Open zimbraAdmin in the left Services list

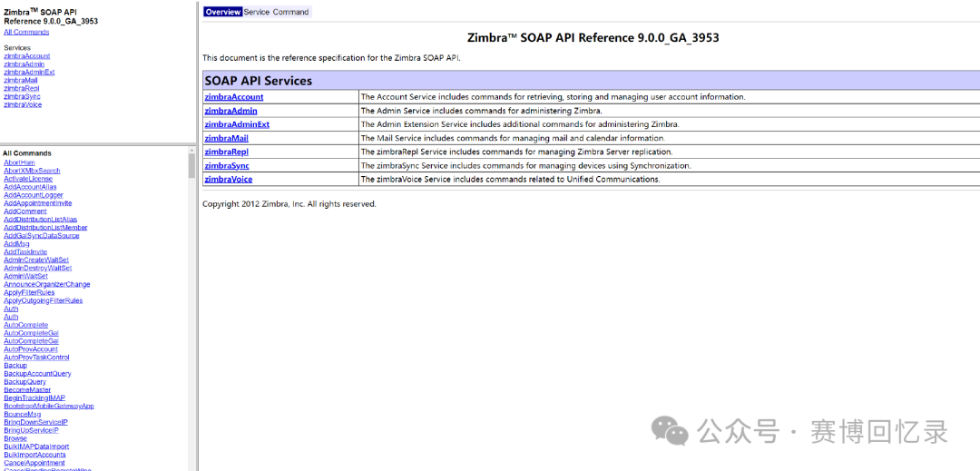point(24,64)
